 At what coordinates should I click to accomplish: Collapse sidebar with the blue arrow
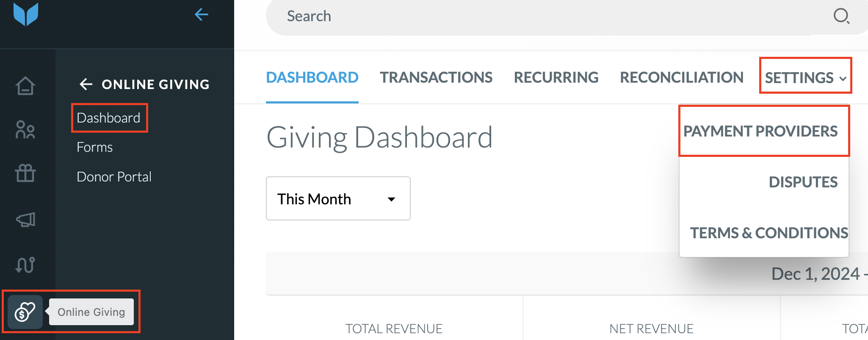201,15
